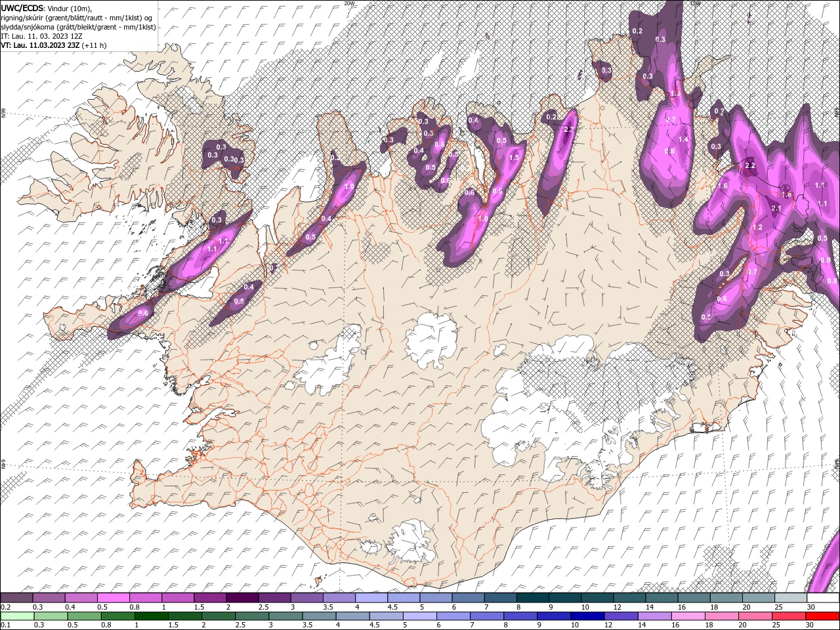Click the 'slydda/snjókoma' snow description line
This screenshot has width=840, height=630.
[x=79, y=27]
